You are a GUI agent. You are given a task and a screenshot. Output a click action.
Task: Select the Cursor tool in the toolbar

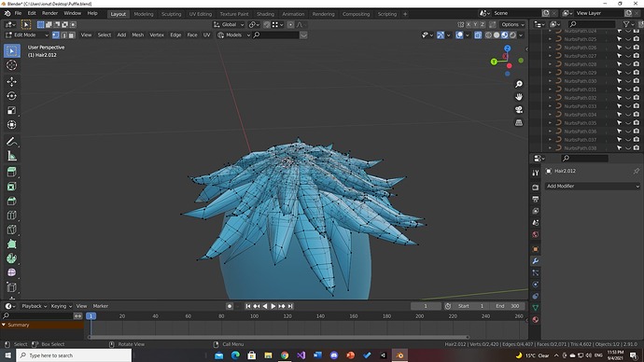tap(11, 65)
